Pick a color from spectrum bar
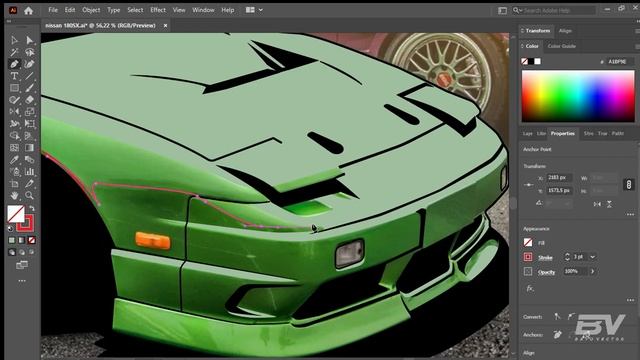 578,96
